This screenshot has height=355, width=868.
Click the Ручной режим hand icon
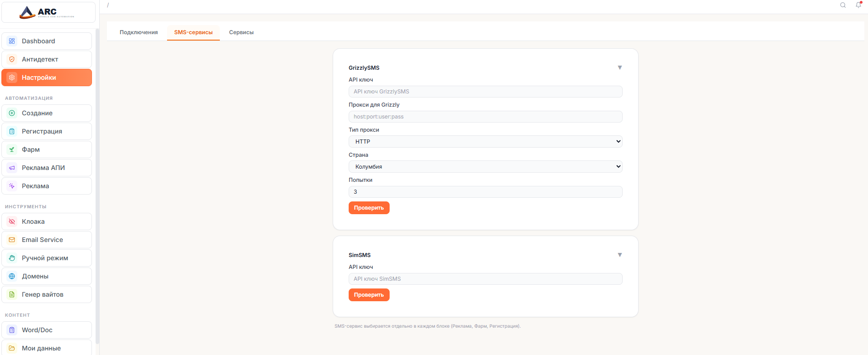[12, 258]
